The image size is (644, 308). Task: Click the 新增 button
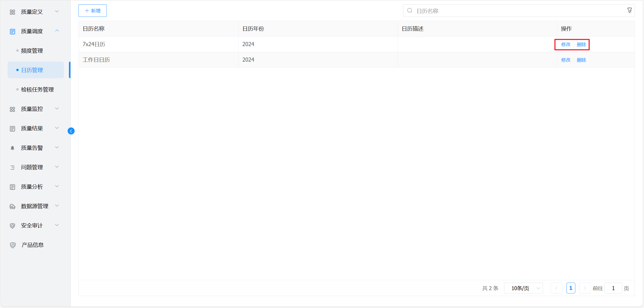tap(92, 11)
